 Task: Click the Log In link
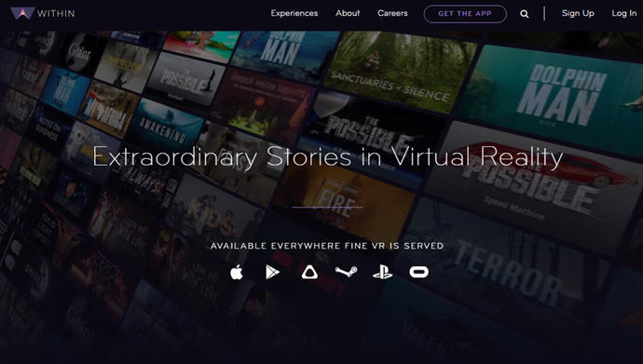(624, 13)
